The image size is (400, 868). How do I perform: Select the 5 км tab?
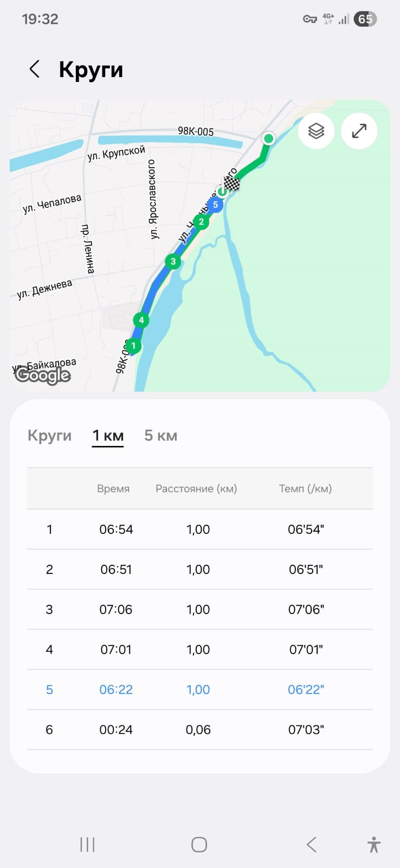pyautogui.click(x=161, y=436)
